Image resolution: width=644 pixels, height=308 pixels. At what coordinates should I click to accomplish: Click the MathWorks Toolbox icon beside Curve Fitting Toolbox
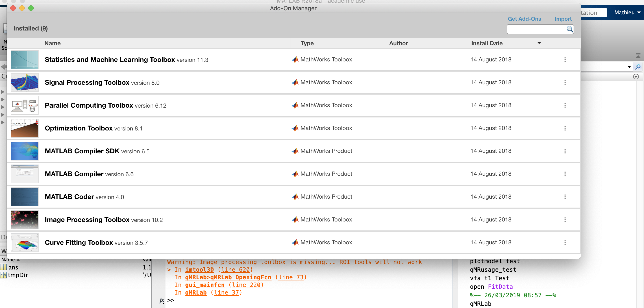[296, 242]
